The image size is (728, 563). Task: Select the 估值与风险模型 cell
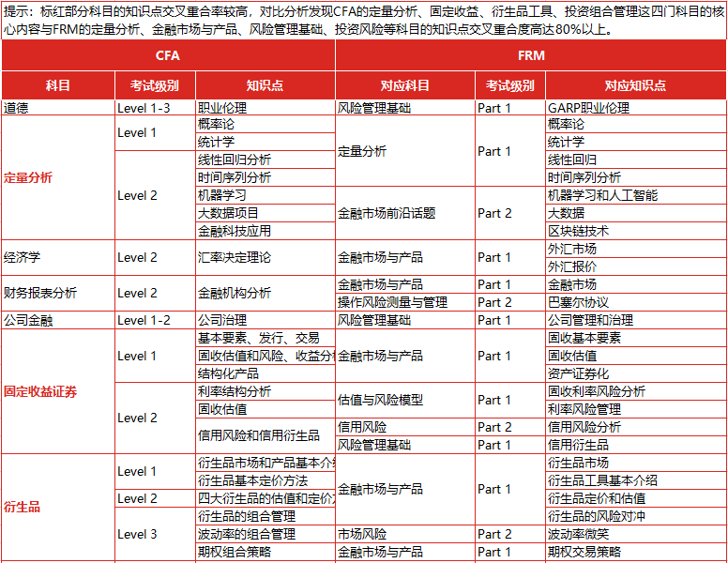tap(405, 400)
